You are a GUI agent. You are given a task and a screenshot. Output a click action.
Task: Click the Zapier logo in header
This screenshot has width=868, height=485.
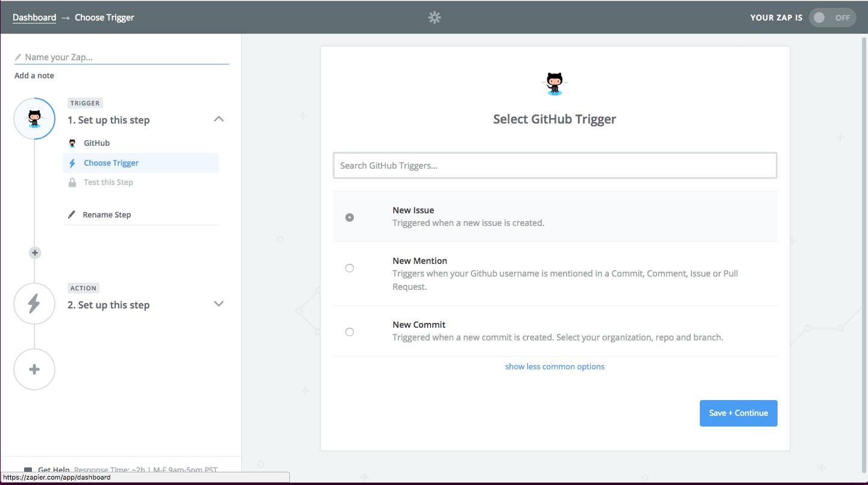point(435,17)
